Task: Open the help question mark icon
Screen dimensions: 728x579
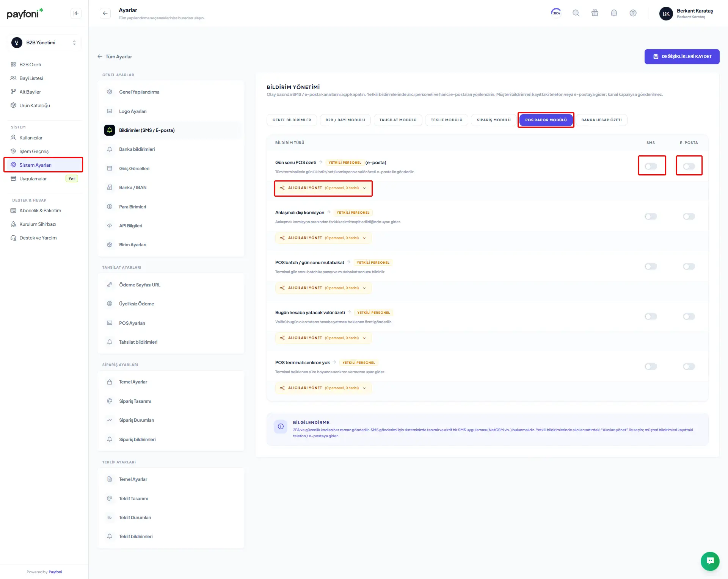Action: pos(633,13)
